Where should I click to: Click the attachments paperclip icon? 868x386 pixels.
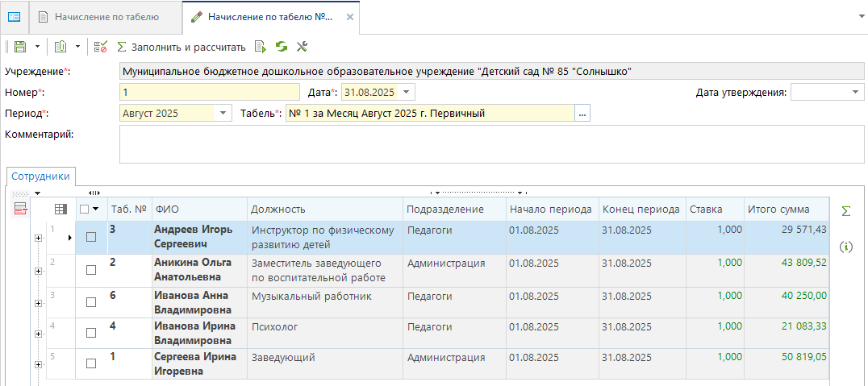pyautogui.click(x=61, y=47)
